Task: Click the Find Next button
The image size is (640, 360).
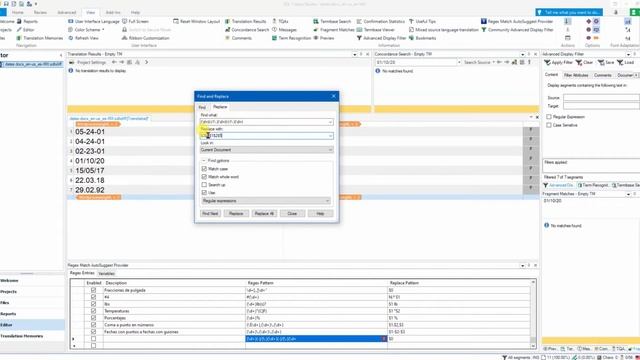Action: (210, 213)
